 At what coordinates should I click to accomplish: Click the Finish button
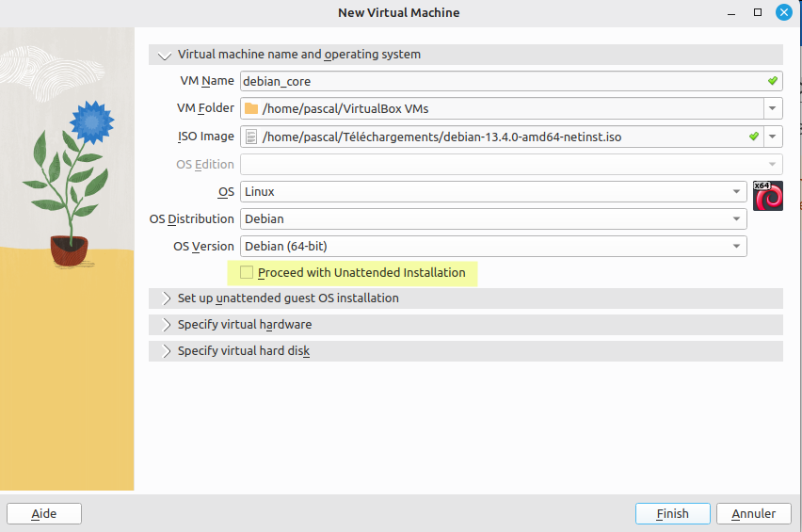pos(672,513)
